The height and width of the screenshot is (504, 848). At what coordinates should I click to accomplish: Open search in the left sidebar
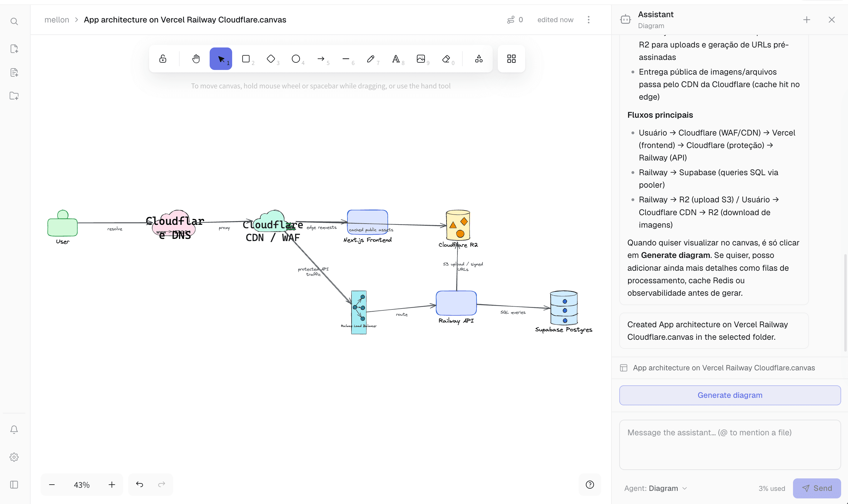pos(14,22)
